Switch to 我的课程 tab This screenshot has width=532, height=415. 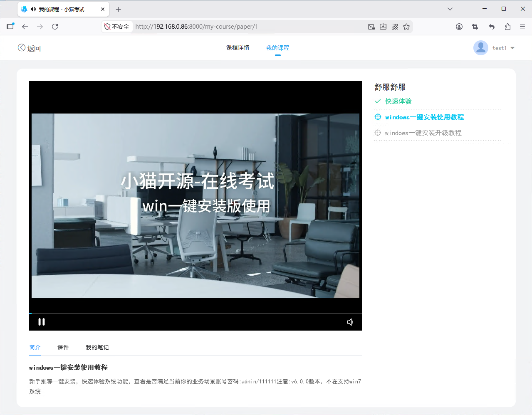coord(277,48)
